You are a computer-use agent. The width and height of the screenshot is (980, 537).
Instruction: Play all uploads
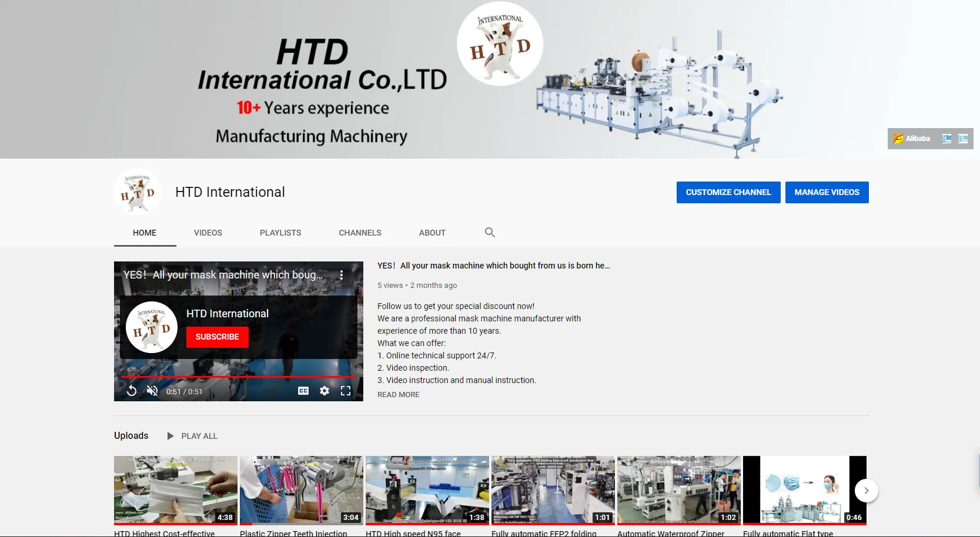pyautogui.click(x=193, y=436)
